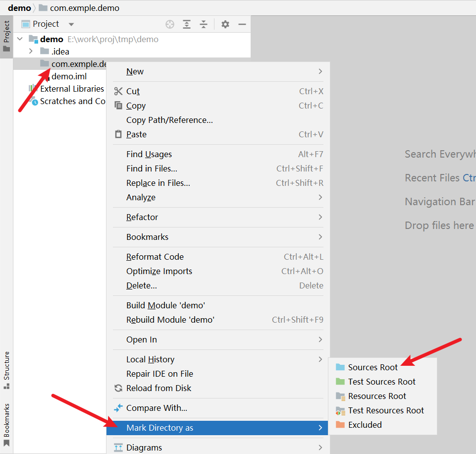This screenshot has width=476, height=454.
Task: Click Mark Directory as menu item
Action: coord(217,428)
